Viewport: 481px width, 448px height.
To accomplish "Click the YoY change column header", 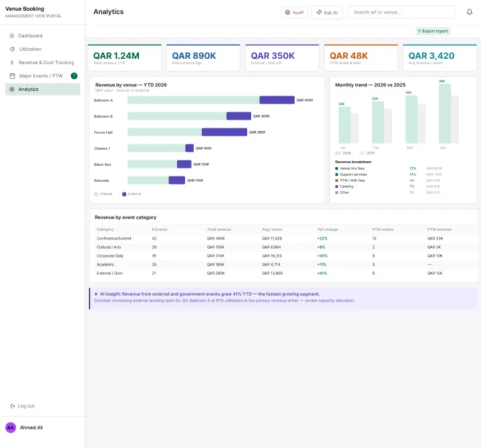I will 327,229.
